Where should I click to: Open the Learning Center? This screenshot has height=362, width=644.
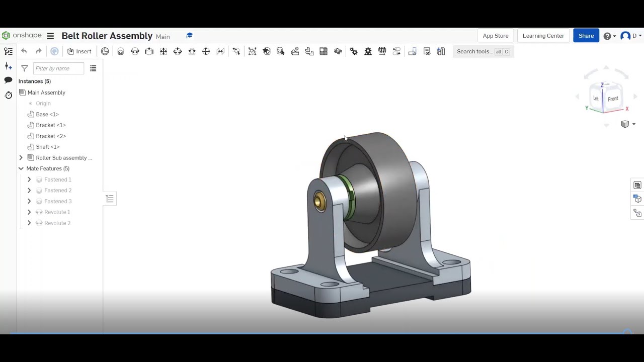pyautogui.click(x=543, y=36)
